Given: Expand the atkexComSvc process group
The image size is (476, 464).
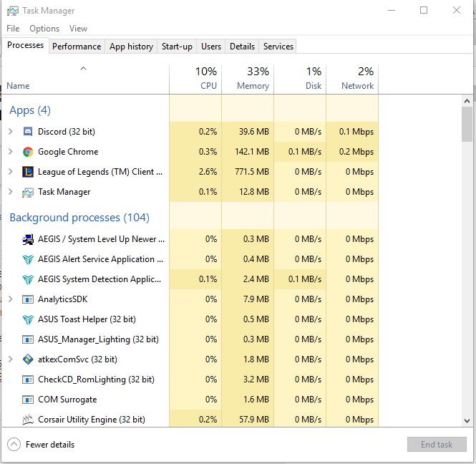Looking at the screenshot, I should coord(11,359).
